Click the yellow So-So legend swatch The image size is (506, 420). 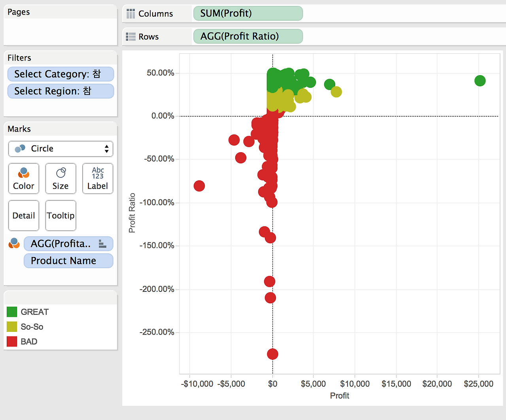(x=12, y=327)
